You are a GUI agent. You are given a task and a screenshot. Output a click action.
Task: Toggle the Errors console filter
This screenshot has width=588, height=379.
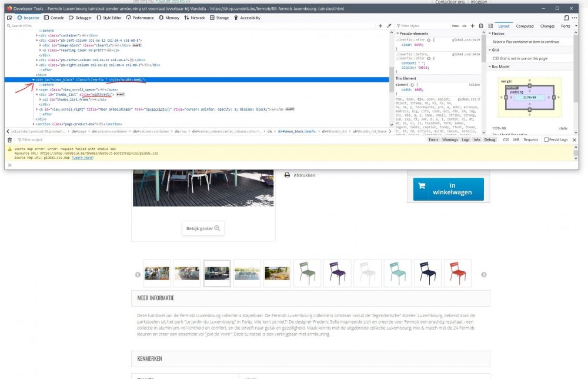tap(433, 139)
